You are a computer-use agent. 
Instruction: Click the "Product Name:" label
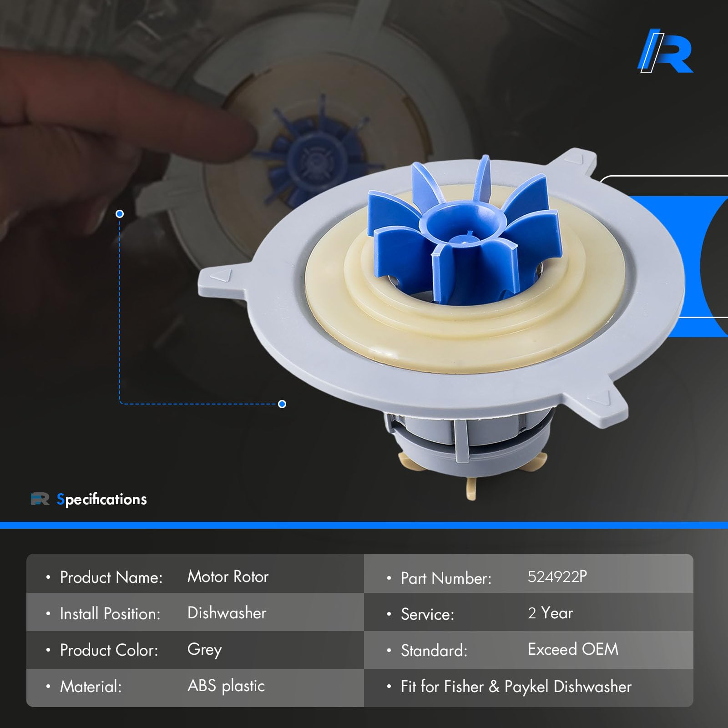(111, 577)
